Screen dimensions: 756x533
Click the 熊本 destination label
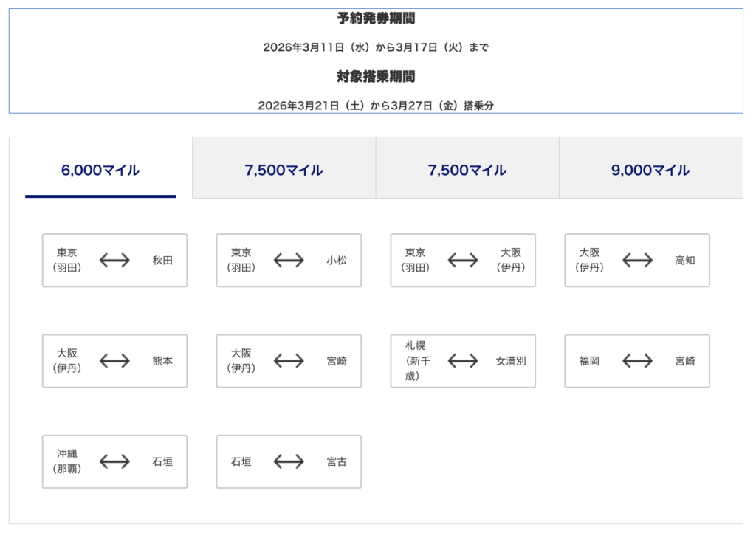162,361
